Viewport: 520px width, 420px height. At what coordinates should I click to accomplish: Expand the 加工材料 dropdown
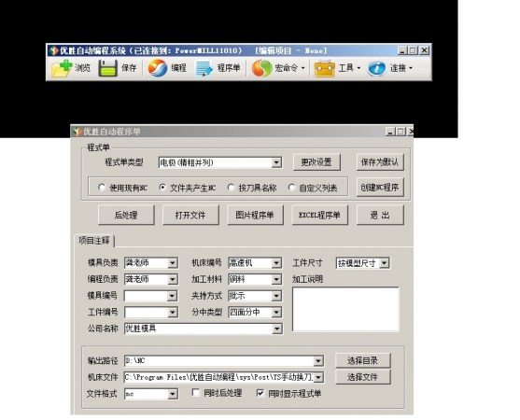coord(276,279)
